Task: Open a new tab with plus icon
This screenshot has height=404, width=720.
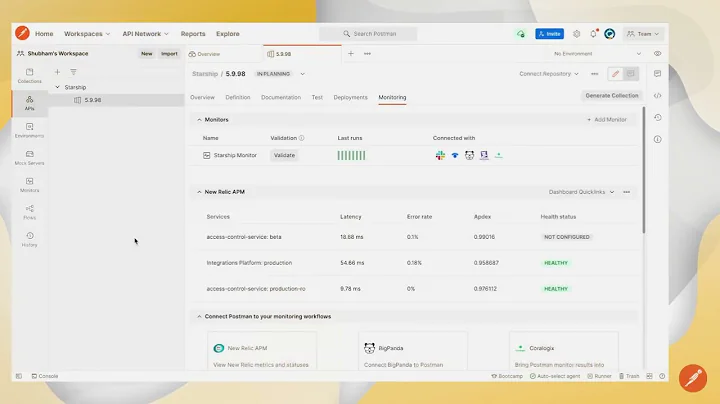Action: (x=351, y=54)
